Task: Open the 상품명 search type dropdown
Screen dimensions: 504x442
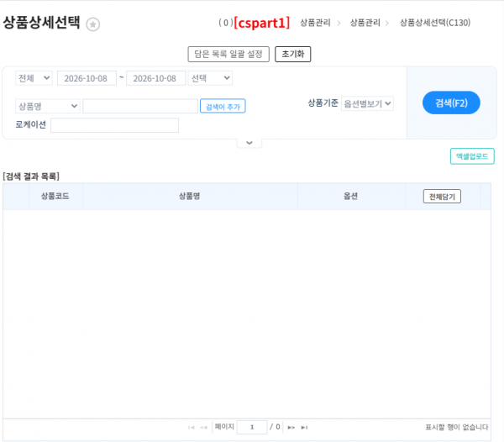Action: pyautogui.click(x=48, y=106)
